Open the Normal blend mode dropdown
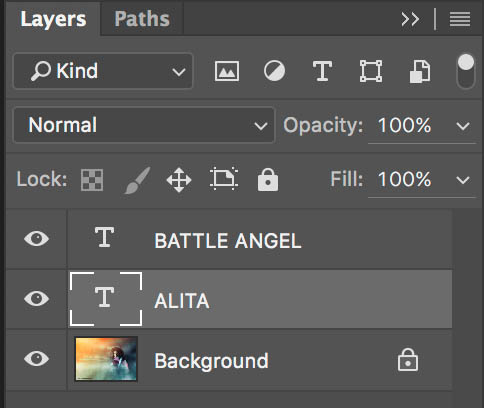The height and width of the screenshot is (408, 484). coord(144,125)
